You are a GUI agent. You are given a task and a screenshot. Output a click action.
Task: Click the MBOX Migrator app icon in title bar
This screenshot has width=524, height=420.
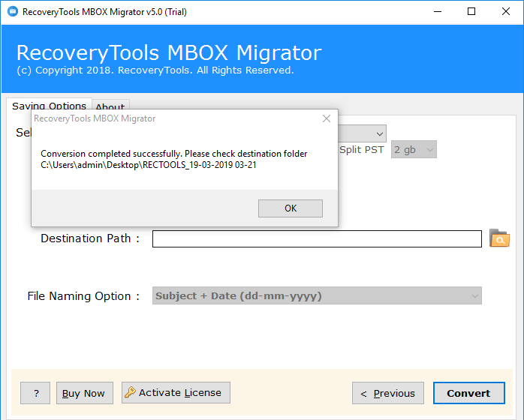pos(13,11)
